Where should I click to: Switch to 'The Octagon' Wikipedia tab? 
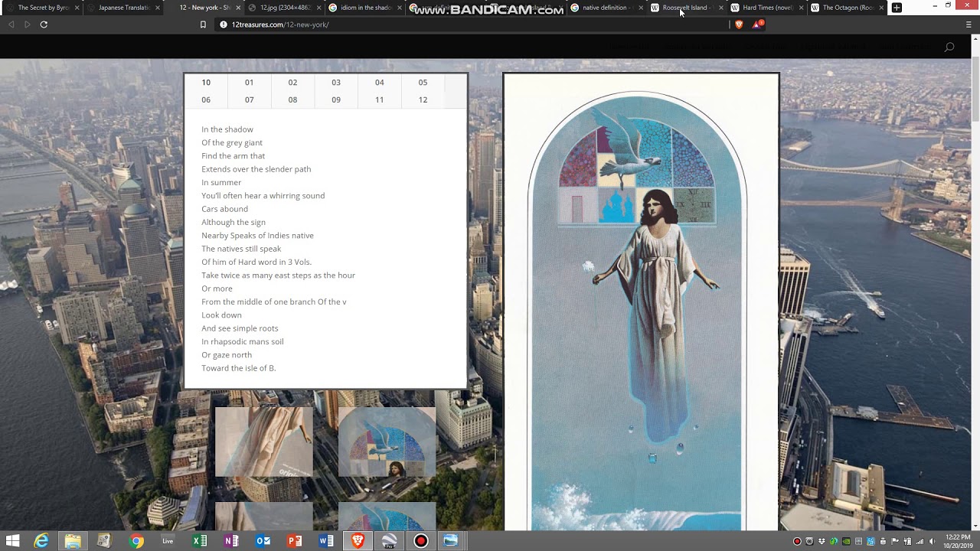coord(846,8)
